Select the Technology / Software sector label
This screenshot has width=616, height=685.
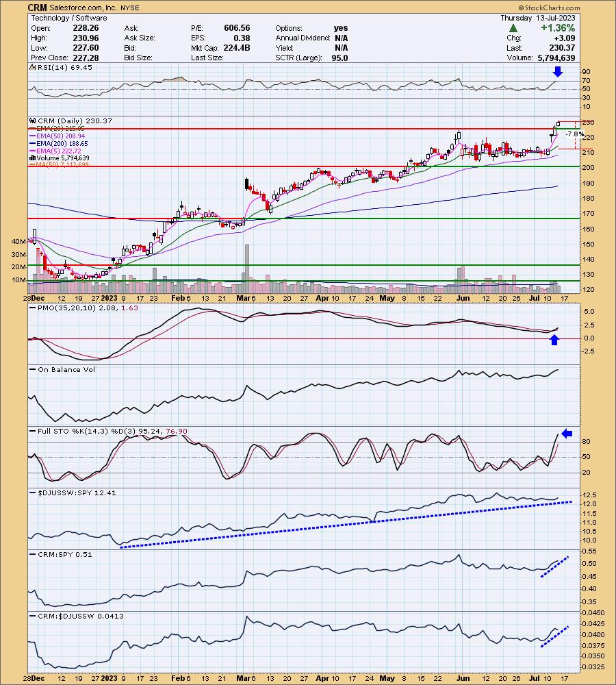pyautogui.click(x=69, y=18)
